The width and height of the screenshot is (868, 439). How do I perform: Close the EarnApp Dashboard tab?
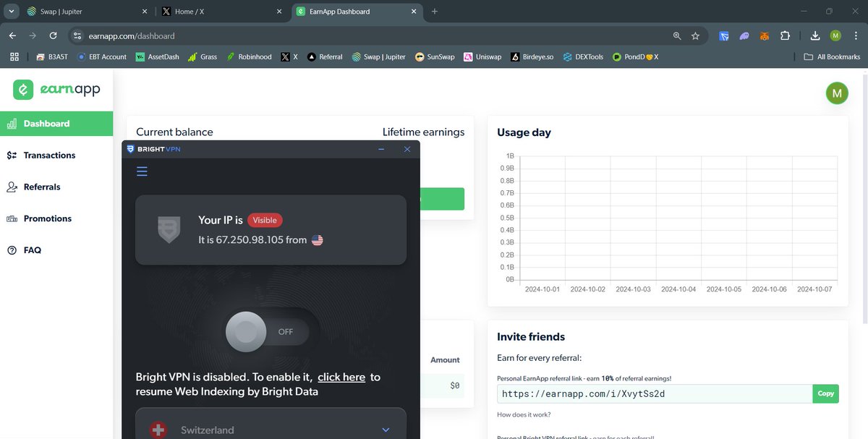(x=415, y=12)
